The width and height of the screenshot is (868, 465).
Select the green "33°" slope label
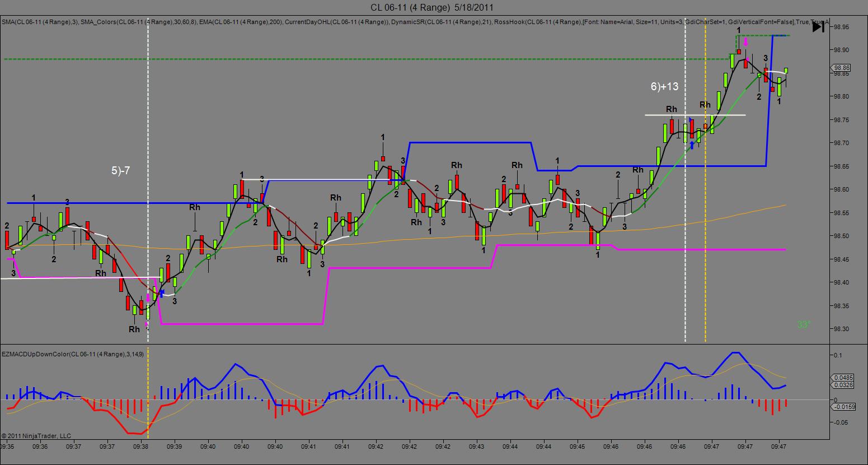pos(804,324)
